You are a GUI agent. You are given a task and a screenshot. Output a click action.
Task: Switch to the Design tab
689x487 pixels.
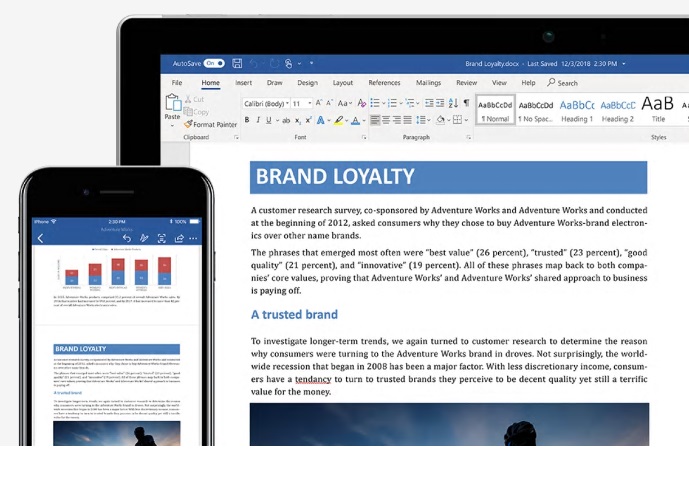click(x=307, y=83)
